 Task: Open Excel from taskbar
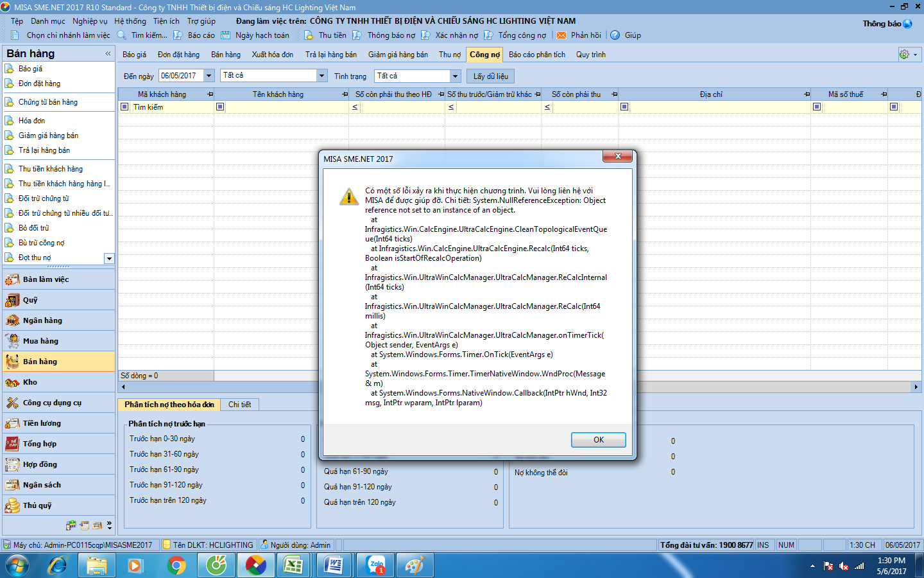pos(293,566)
